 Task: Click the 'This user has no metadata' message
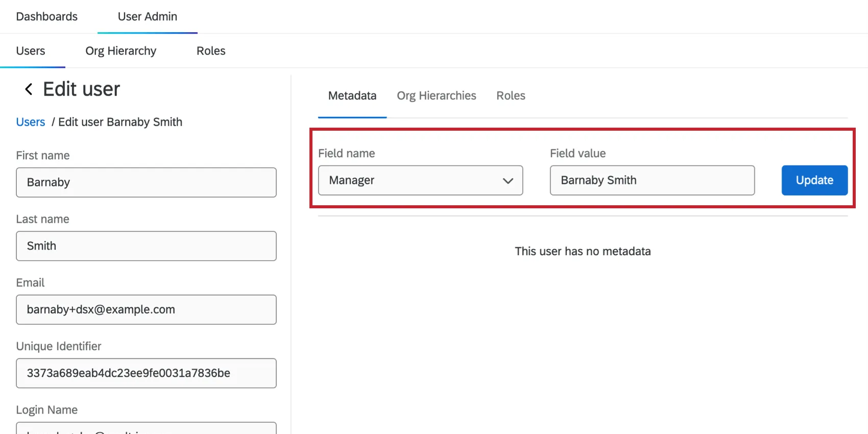[x=582, y=251]
